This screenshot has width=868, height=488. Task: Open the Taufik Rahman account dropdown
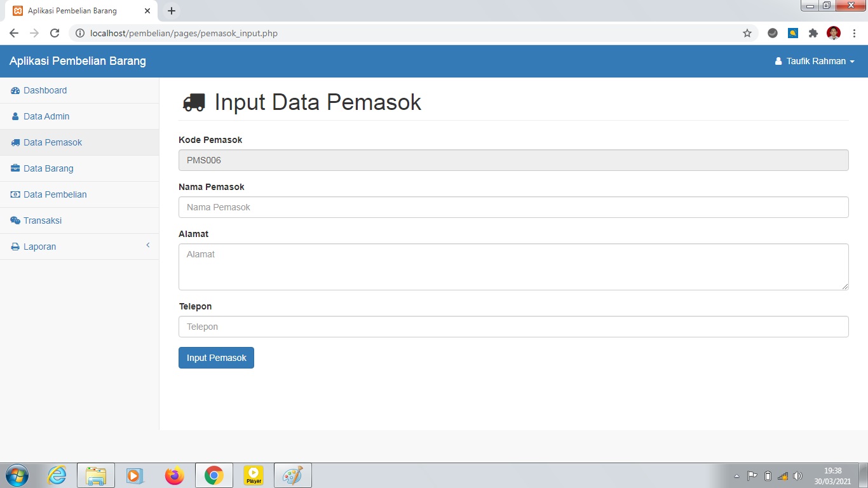815,61
